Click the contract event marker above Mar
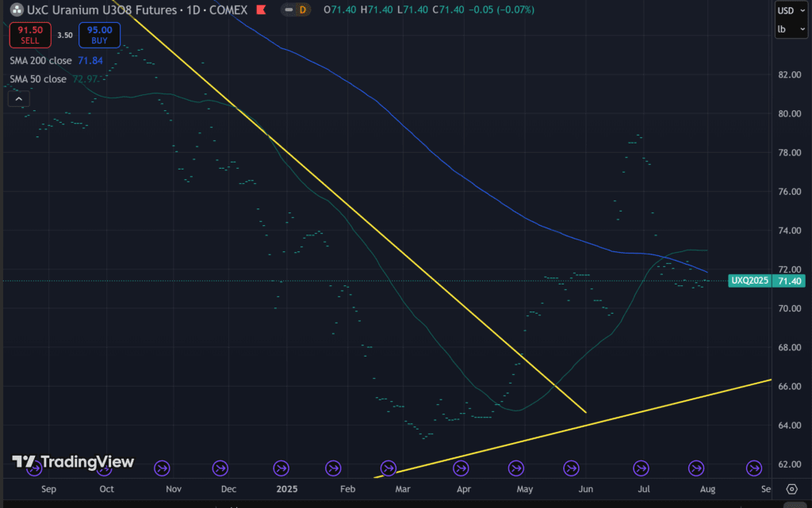Screen dimensions: 812x508 pyautogui.click(x=389, y=468)
